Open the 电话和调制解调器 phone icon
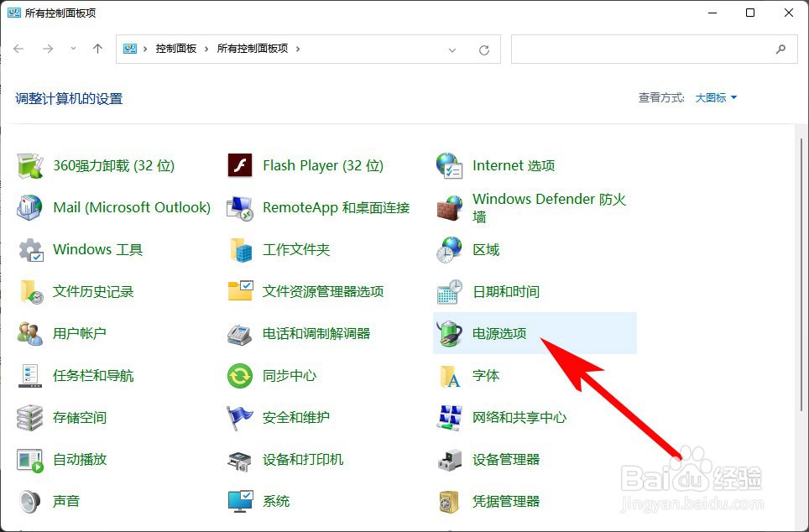 (240, 334)
